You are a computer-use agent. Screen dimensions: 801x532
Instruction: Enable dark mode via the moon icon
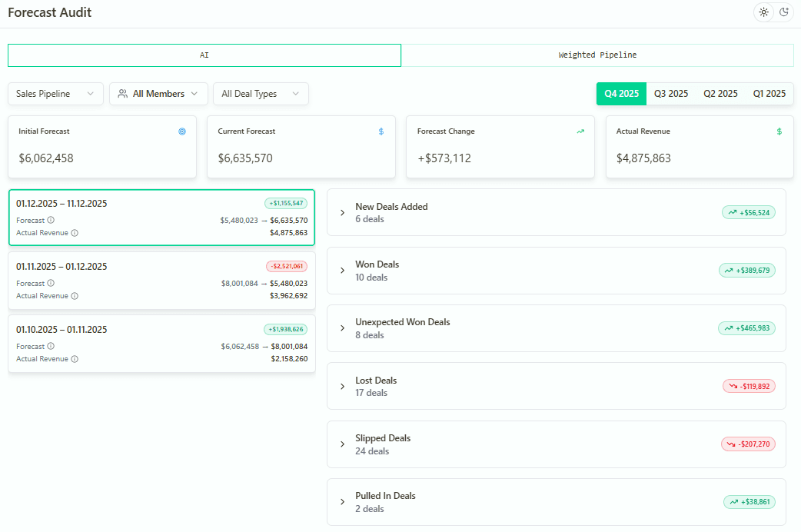point(784,12)
